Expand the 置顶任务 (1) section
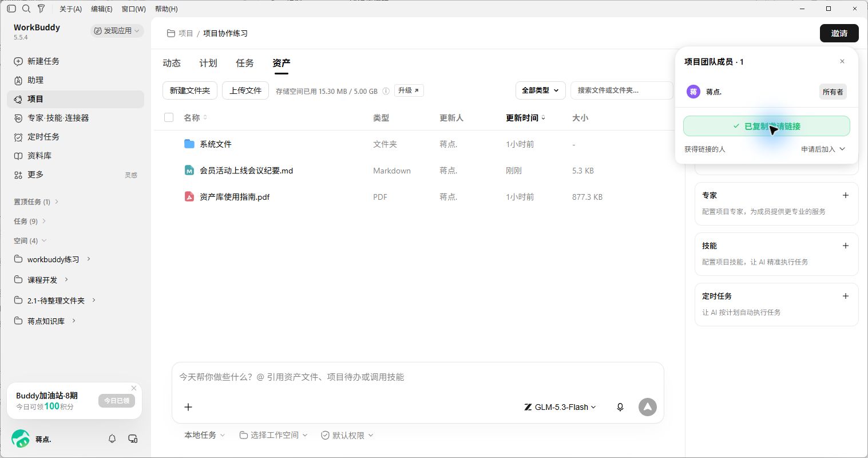 click(x=36, y=202)
